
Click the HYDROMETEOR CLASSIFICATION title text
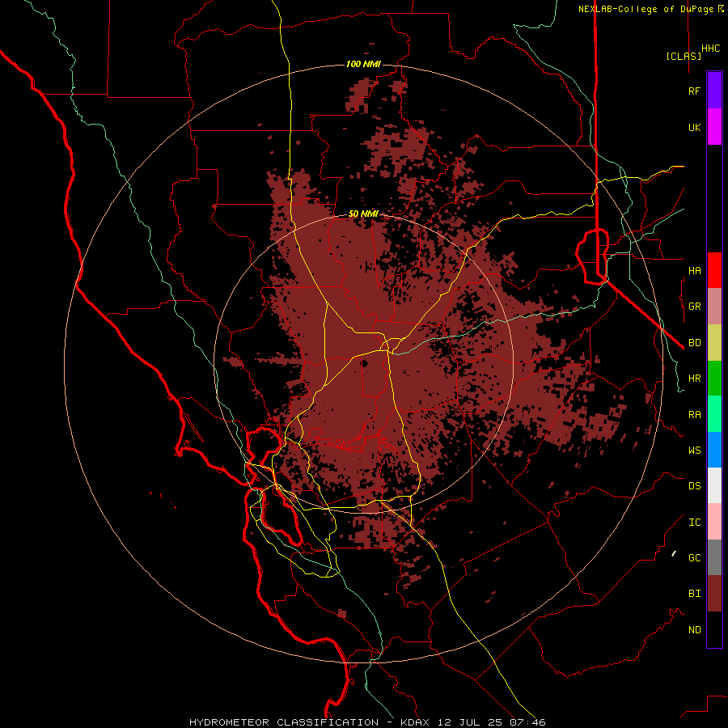point(284,722)
